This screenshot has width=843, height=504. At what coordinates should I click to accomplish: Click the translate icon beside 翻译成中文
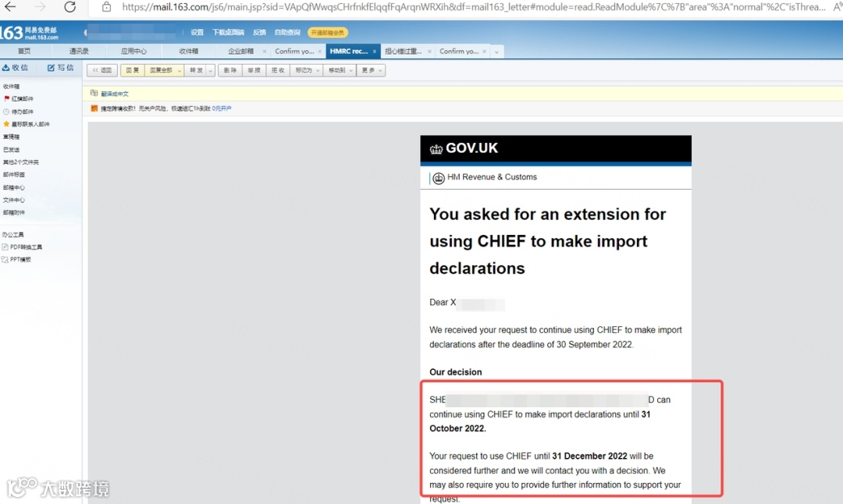point(94,93)
